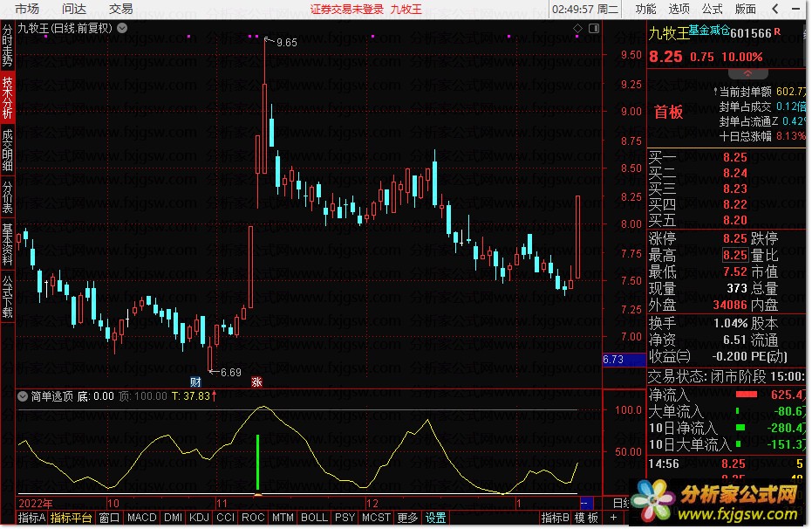
Task: Click the 财 marker icon under the chart
Action: 195,382
